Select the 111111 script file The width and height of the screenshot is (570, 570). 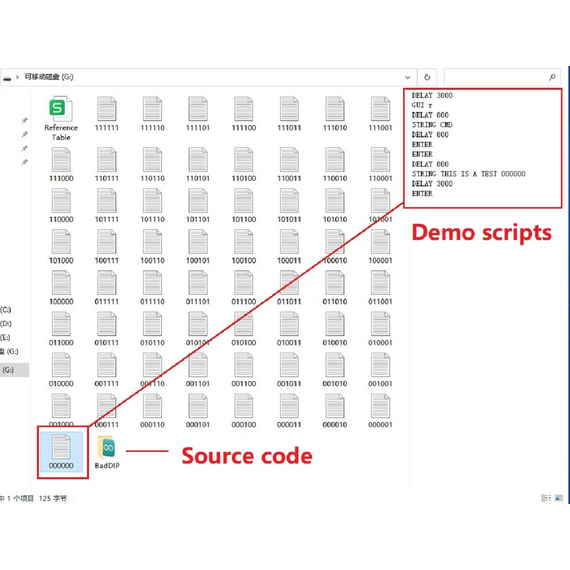coord(107,114)
